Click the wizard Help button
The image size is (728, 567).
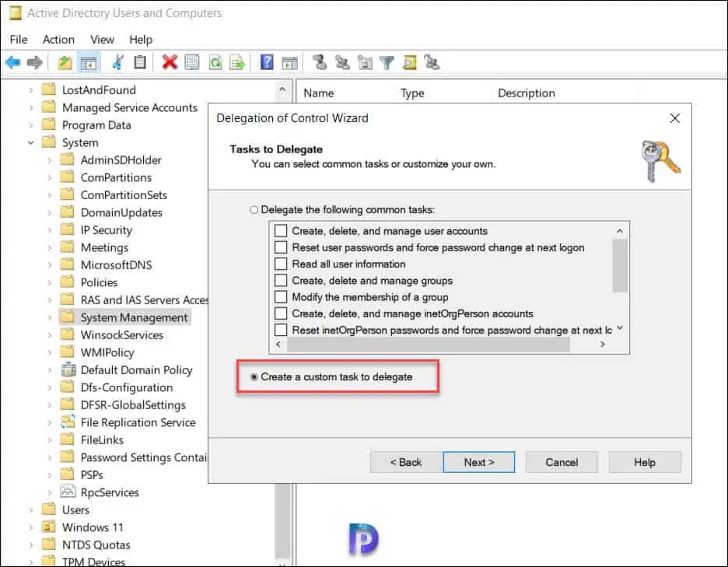pos(645,462)
